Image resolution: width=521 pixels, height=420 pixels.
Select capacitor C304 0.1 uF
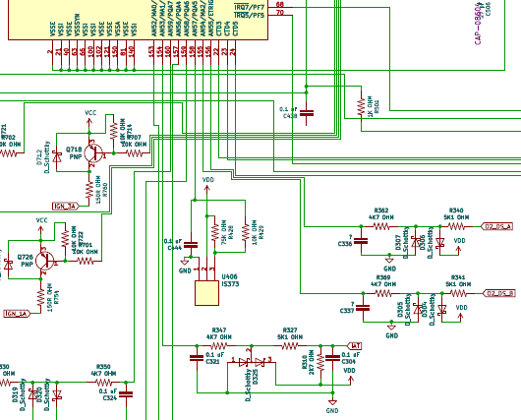click(x=332, y=358)
